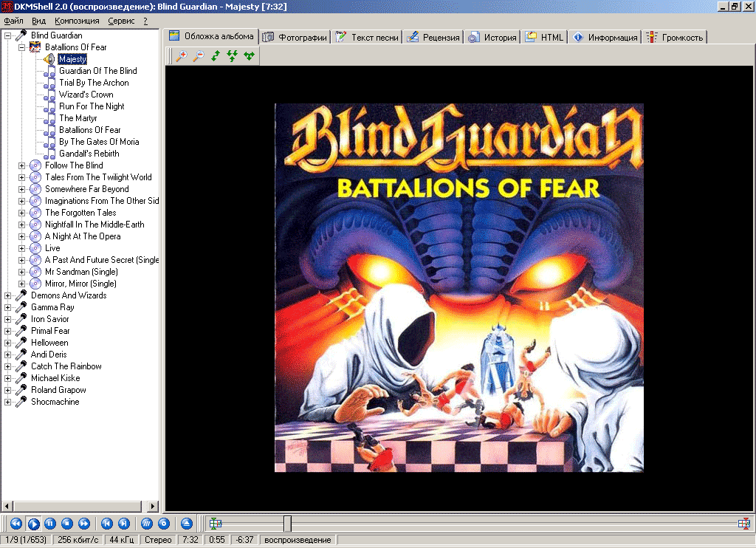Open the Рецензия tab

click(433, 37)
